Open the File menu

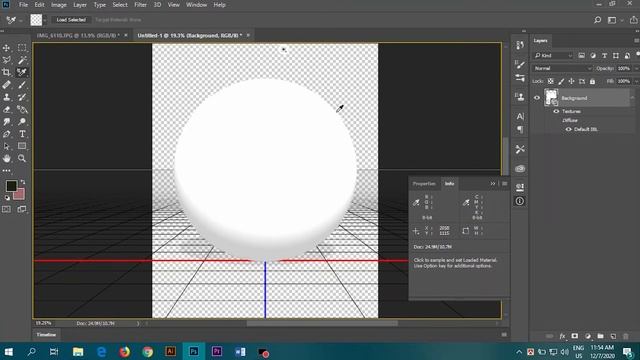[24, 5]
